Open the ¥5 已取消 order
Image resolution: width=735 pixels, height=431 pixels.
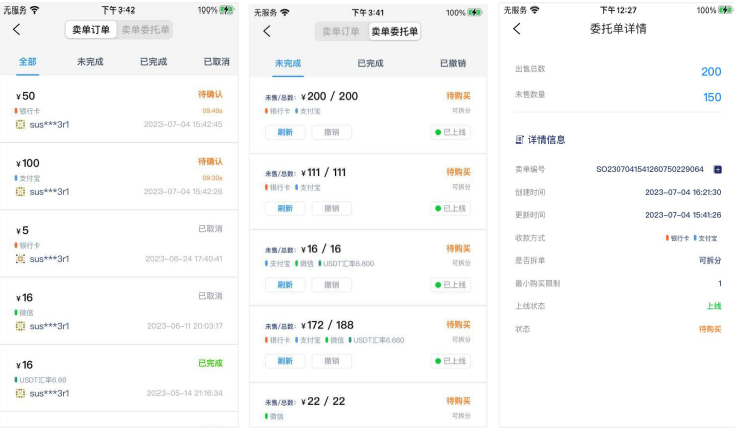point(119,244)
